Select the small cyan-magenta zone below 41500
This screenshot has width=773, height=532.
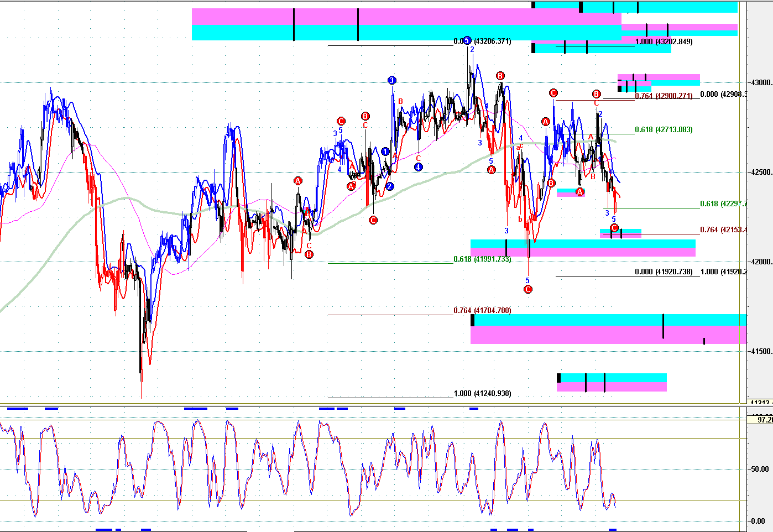612,382
